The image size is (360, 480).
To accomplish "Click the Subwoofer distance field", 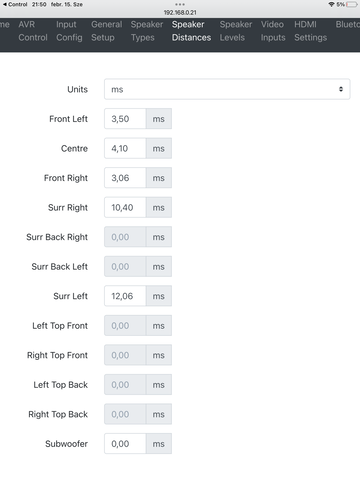I will click(x=125, y=444).
